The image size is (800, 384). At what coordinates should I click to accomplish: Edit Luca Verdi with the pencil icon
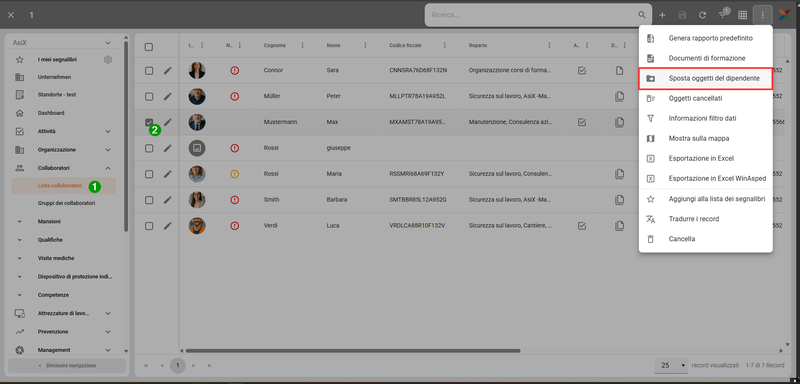(x=167, y=225)
